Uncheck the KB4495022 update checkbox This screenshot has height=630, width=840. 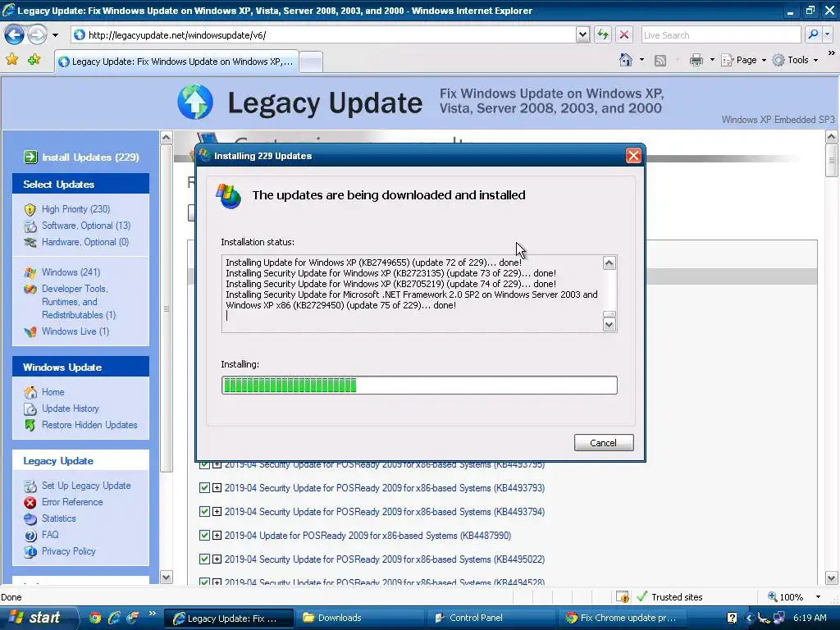click(204, 559)
